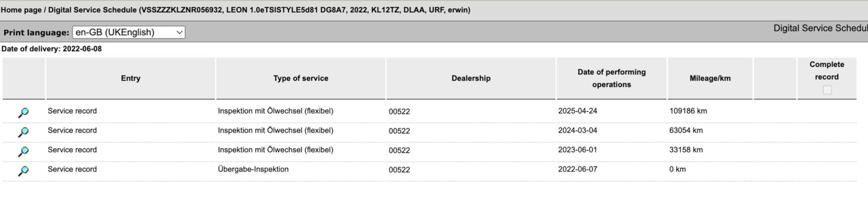Viewport: 868px width, 206px height.
Task: Click the Digital Service Schedule breadcrumb text
Action: tap(92, 10)
